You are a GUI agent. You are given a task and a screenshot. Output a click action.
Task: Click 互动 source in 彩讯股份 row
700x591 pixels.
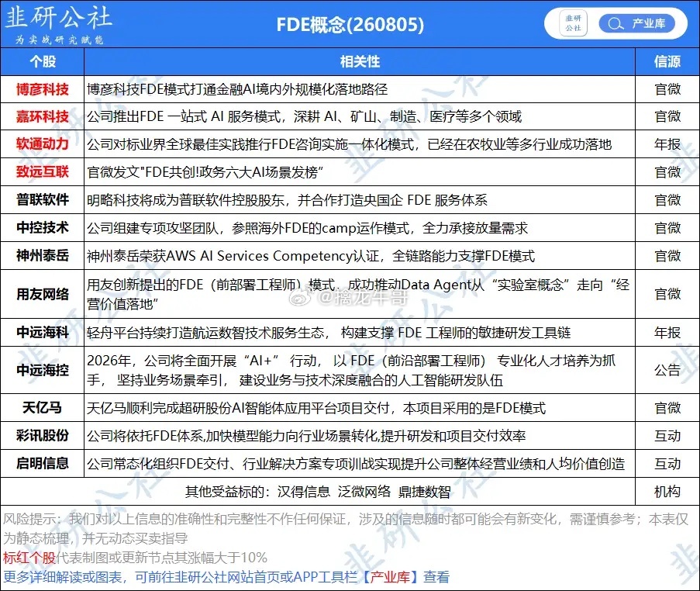pyautogui.click(x=667, y=436)
